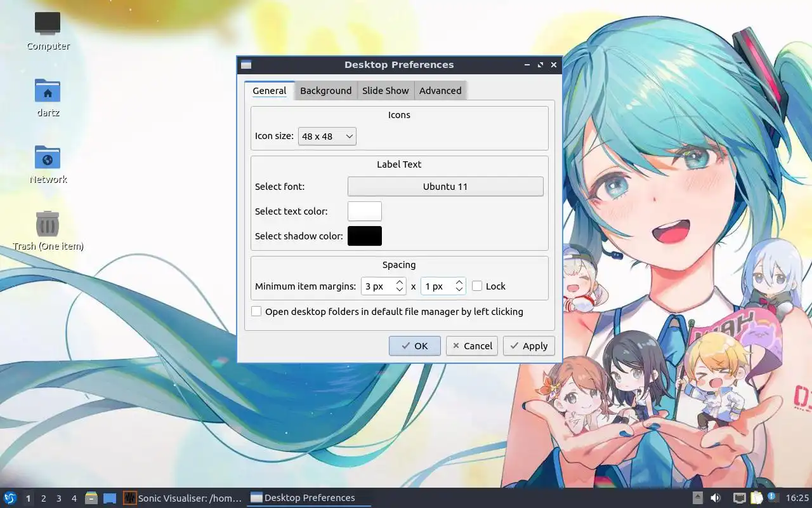812x508 pixels.
Task: Open the Icon size dropdown
Action: 327,137
